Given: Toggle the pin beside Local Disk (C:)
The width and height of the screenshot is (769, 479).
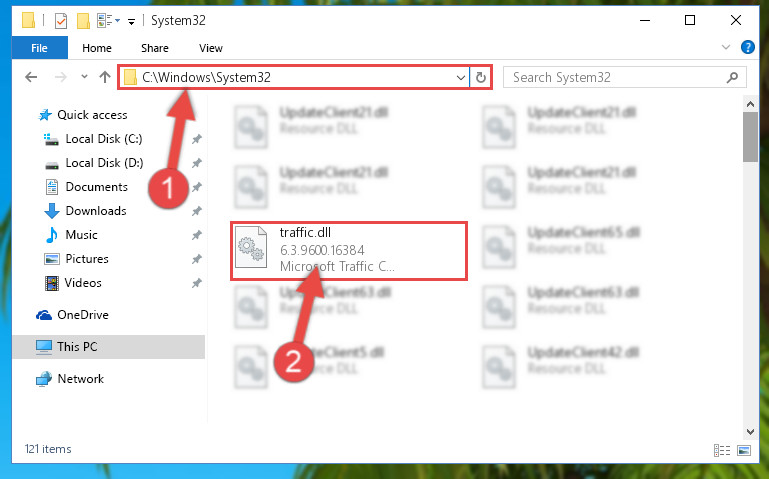Looking at the screenshot, I should coord(197,139).
